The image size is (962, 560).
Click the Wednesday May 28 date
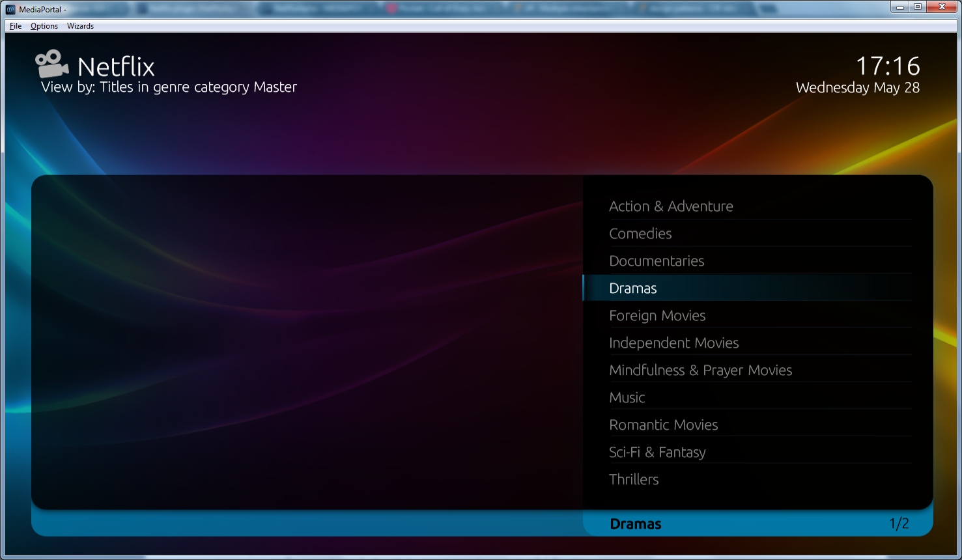point(858,88)
